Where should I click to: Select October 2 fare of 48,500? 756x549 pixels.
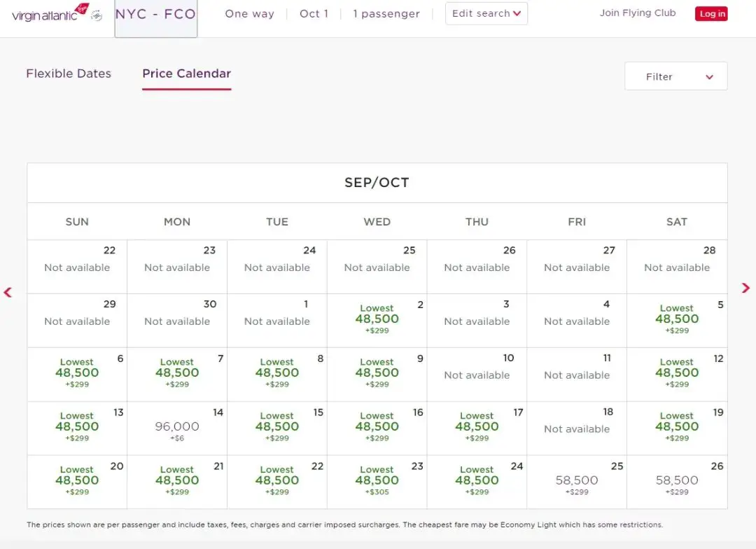tap(377, 319)
